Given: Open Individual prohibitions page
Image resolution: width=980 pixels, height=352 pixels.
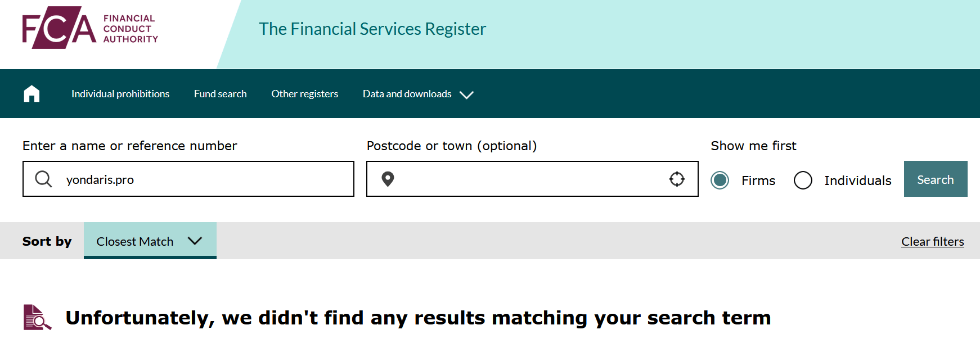Looking at the screenshot, I should tap(120, 94).
